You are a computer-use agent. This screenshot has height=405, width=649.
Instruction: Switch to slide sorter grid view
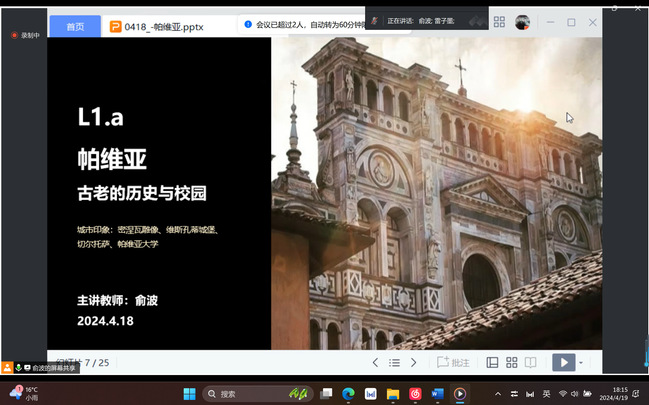tap(511, 362)
